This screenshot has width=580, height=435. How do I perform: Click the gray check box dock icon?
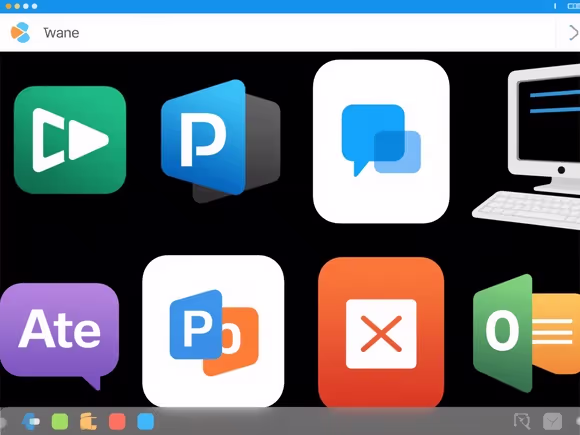552,421
